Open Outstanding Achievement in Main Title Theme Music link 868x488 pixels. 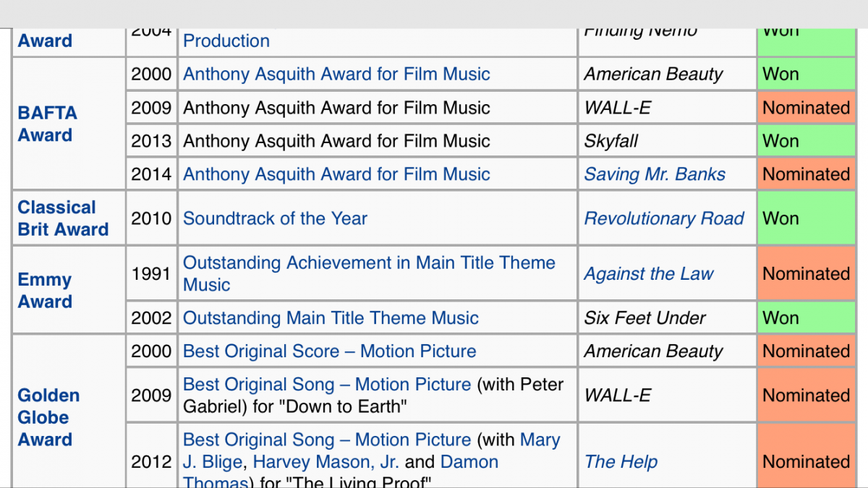pos(369,273)
